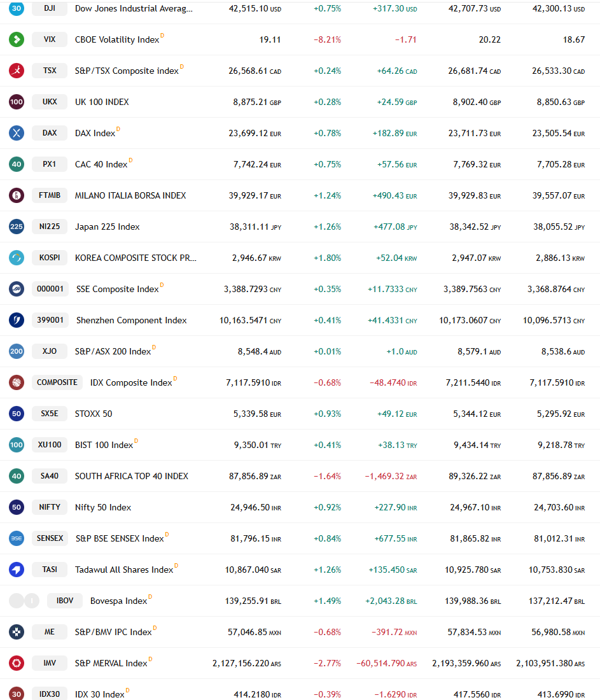
Task: Click the Japan 225 logo icon
Action: pos(17,227)
